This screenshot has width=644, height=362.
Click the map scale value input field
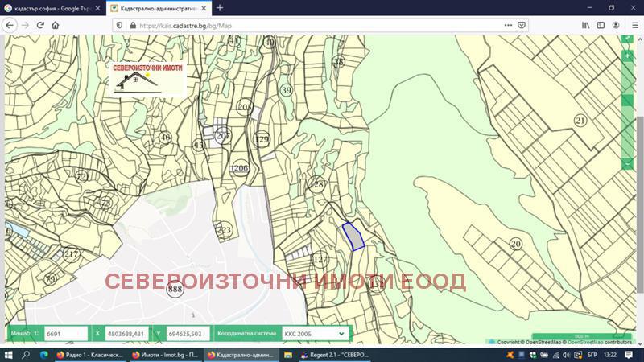click(65, 333)
